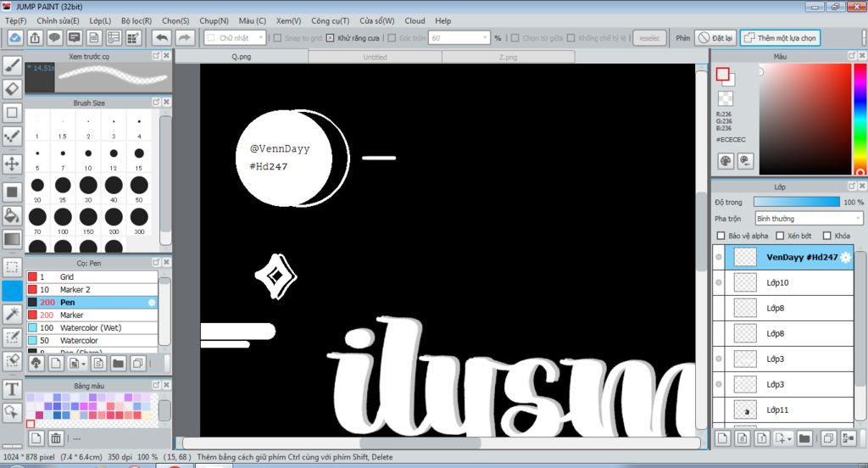Click the speech bubble icon in toolbar
Screen dimensions: 868x468
[54, 37]
